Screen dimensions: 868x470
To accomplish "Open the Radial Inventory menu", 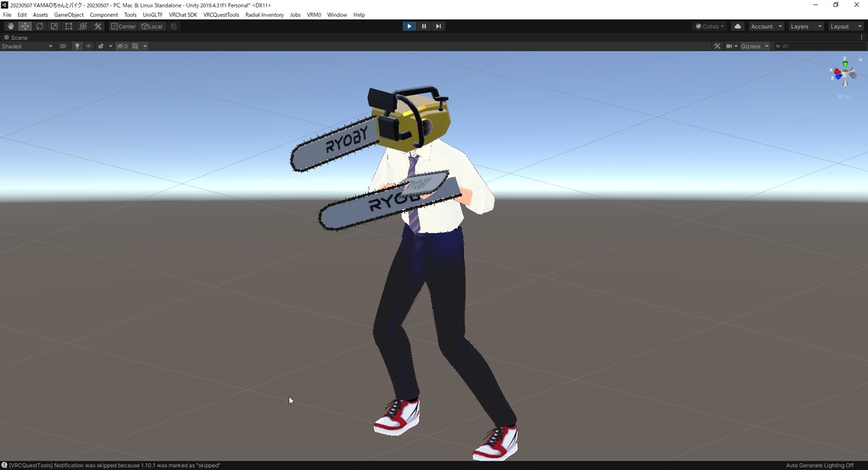I will pyautogui.click(x=264, y=15).
